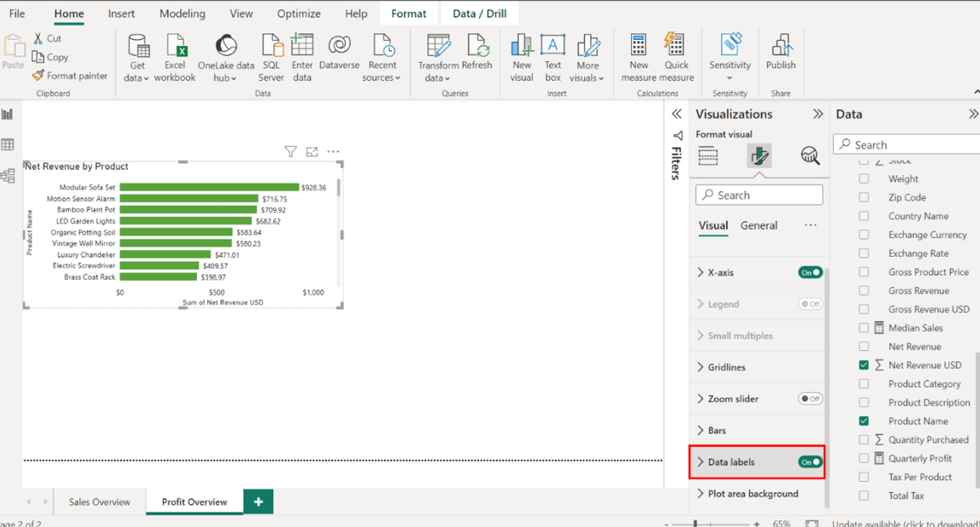
Task: Expand the Bars formatting section
Action: pos(717,430)
